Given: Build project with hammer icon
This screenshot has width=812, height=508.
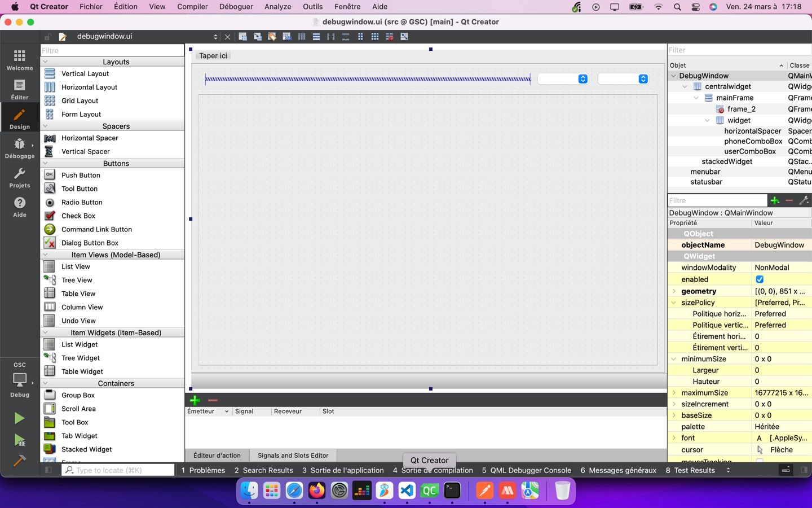Looking at the screenshot, I should tap(19, 461).
